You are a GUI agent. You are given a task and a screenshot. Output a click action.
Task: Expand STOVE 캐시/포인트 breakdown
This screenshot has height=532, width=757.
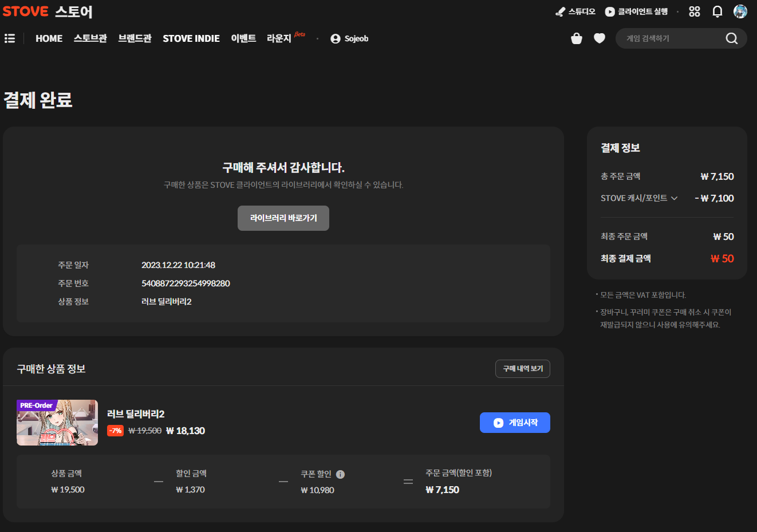(x=639, y=198)
